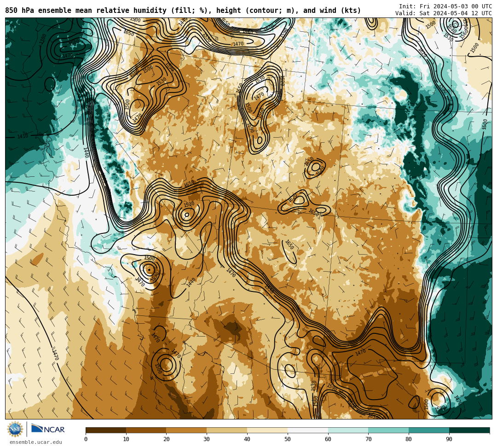Viewport: 497px width, 448px height.
Task: Select the 850 hPa ensemble mean plot title
Action: click(x=183, y=11)
